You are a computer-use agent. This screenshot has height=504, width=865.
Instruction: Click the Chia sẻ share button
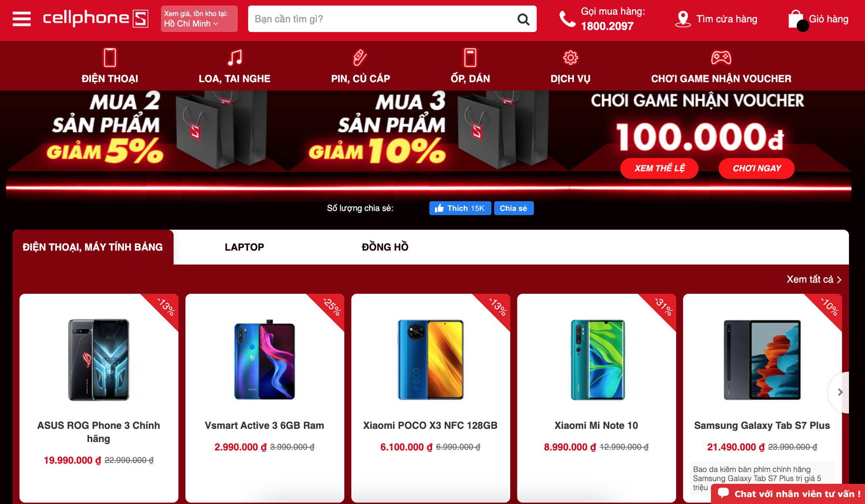pos(514,208)
